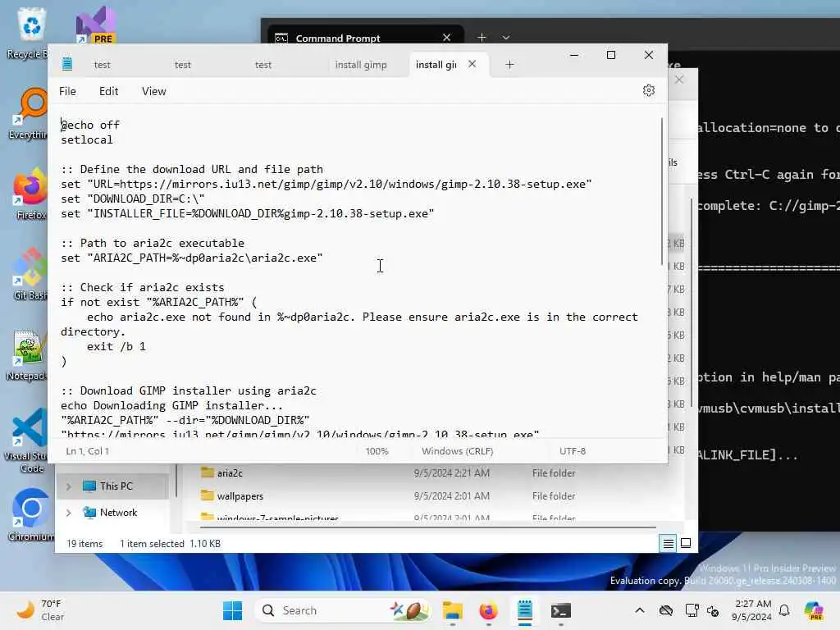This screenshot has width=840, height=630.
Task: Open Visual Studio Preview desktop shortcut
Action: pyautogui.click(x=95, y=25)
